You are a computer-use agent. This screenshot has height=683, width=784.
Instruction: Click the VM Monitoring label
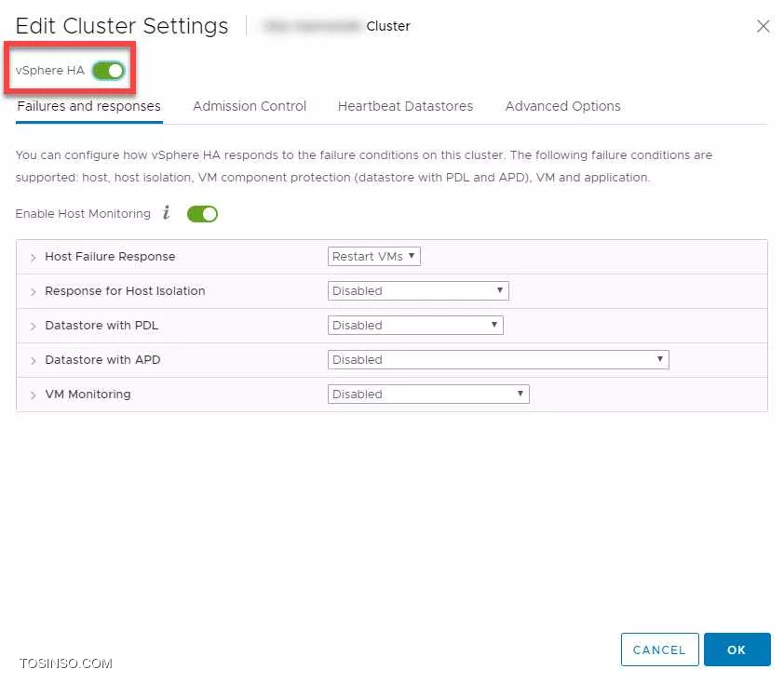(x=88, y=395)
